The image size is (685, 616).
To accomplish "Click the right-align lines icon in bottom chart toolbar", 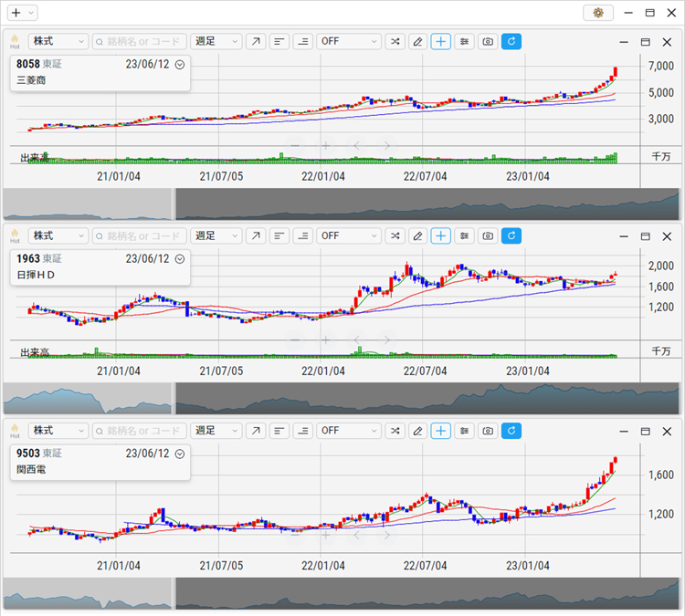I will (x=302, y=430).
